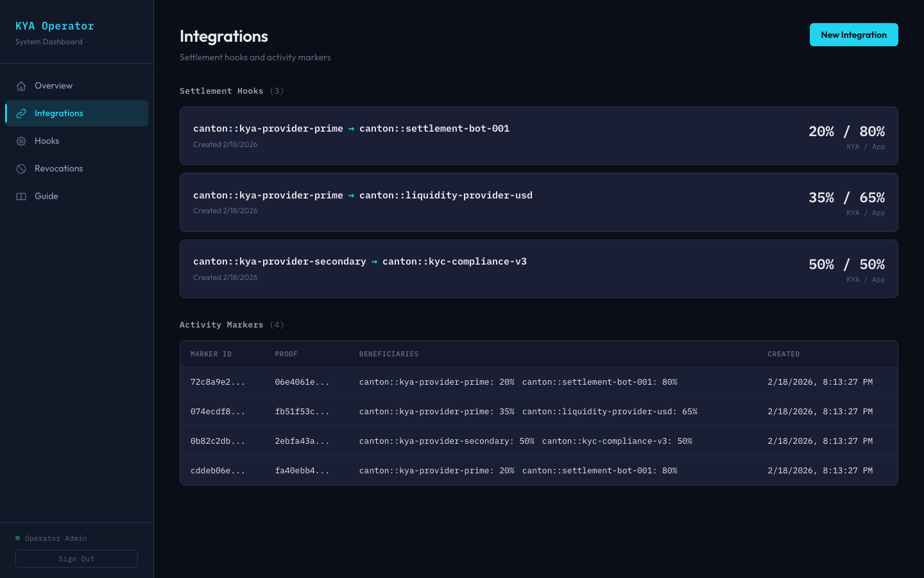Select the Hooks entry in the navigation
This screenshot has height=578, width=924.
(47, 141)
